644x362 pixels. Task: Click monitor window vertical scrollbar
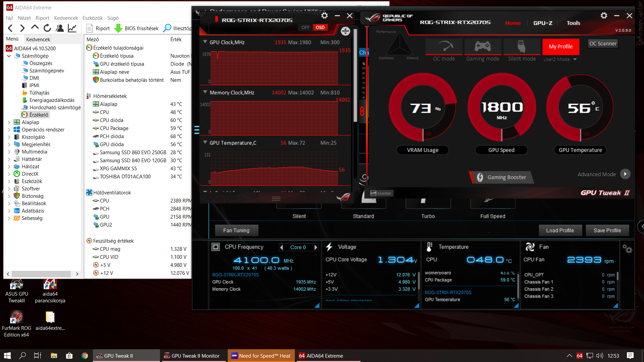point(355,75)
